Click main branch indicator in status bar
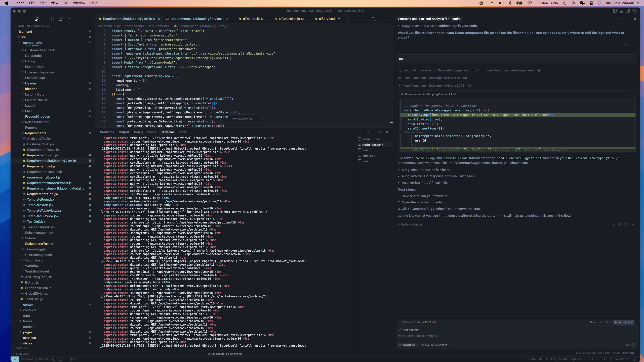This screenshot has width=644, height=362. (27, 359)
